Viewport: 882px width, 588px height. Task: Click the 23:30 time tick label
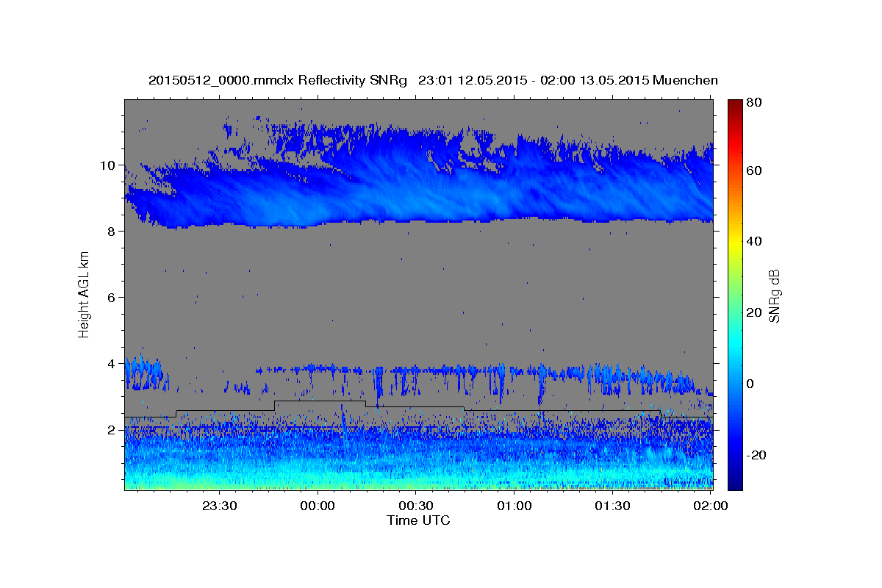219,506
